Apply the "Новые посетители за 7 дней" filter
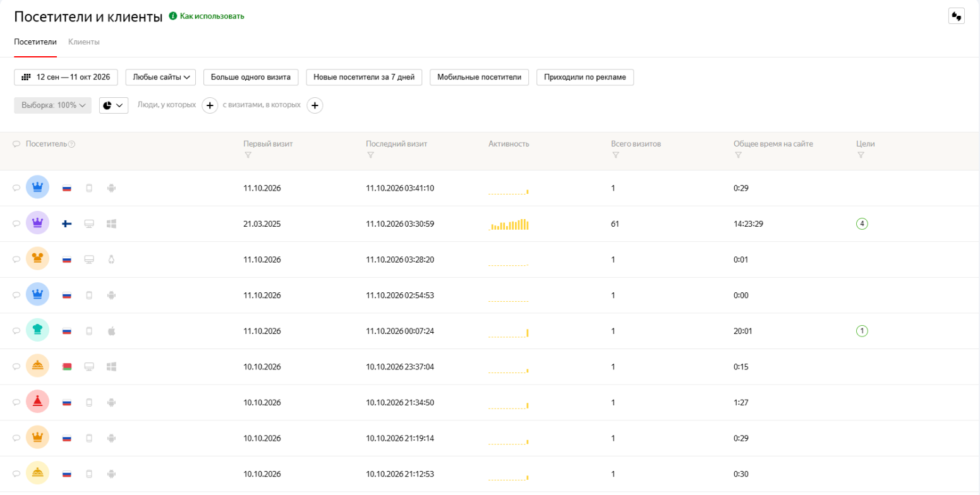980x495 pixels. point(364,77)
